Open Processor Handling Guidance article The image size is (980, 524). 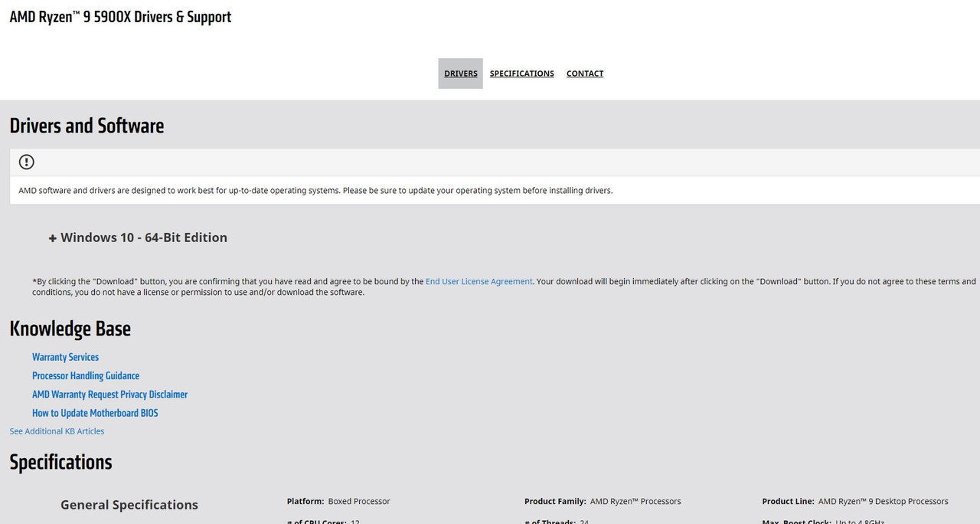click(x=86, y=375)
